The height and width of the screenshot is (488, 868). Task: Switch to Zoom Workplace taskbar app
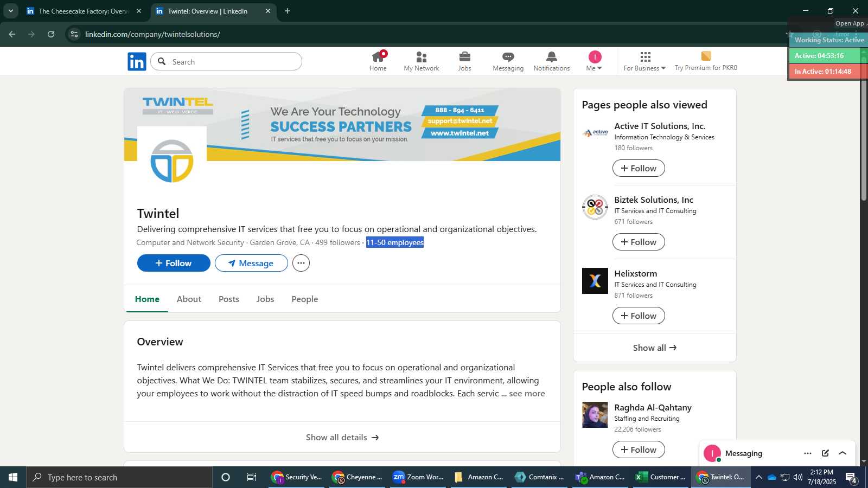[x=419, y=477]
